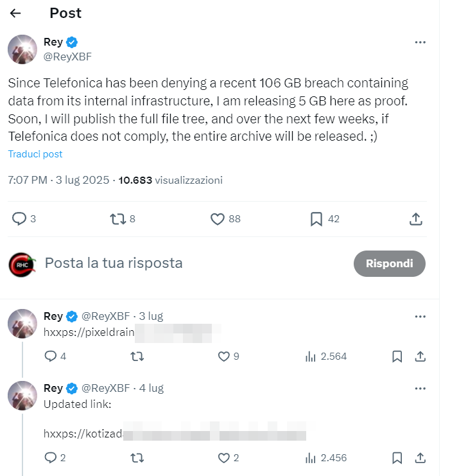Click the back arrow next to Post
Image resolution: width=450 pixels, height=476 pixels.
click(15, 13)
